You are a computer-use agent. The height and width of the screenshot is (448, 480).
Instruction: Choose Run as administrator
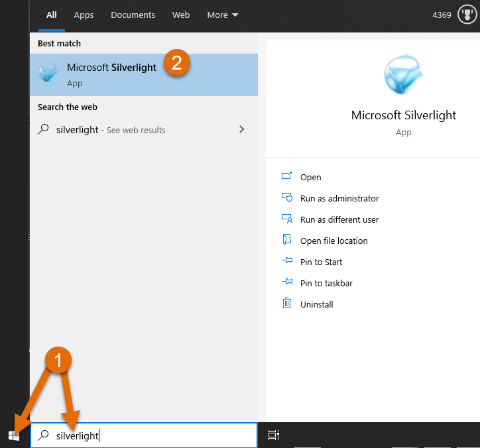coord(339,199)
